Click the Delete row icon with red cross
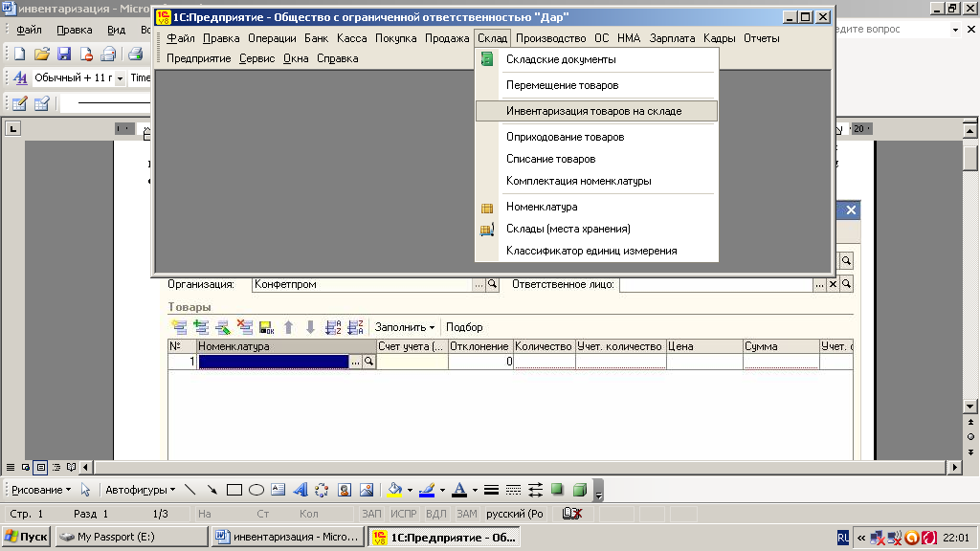This screenshot has height=551, width=980. (x=245, y=327)
